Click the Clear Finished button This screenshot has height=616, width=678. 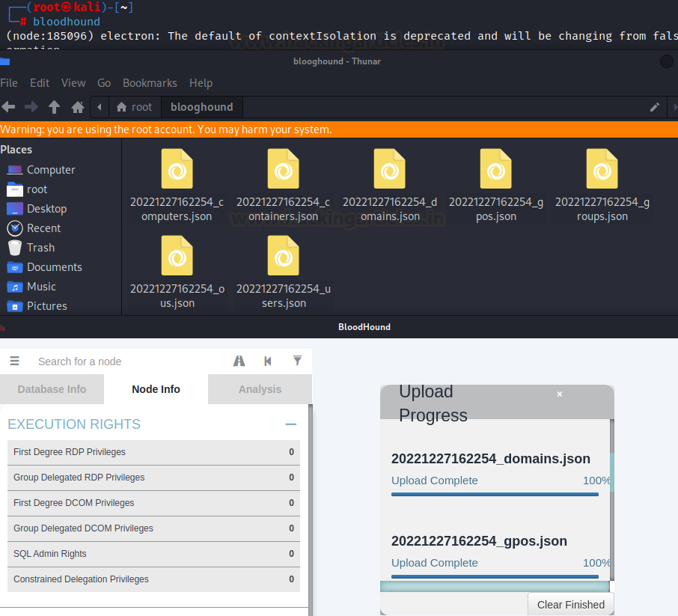pos(571,604)
